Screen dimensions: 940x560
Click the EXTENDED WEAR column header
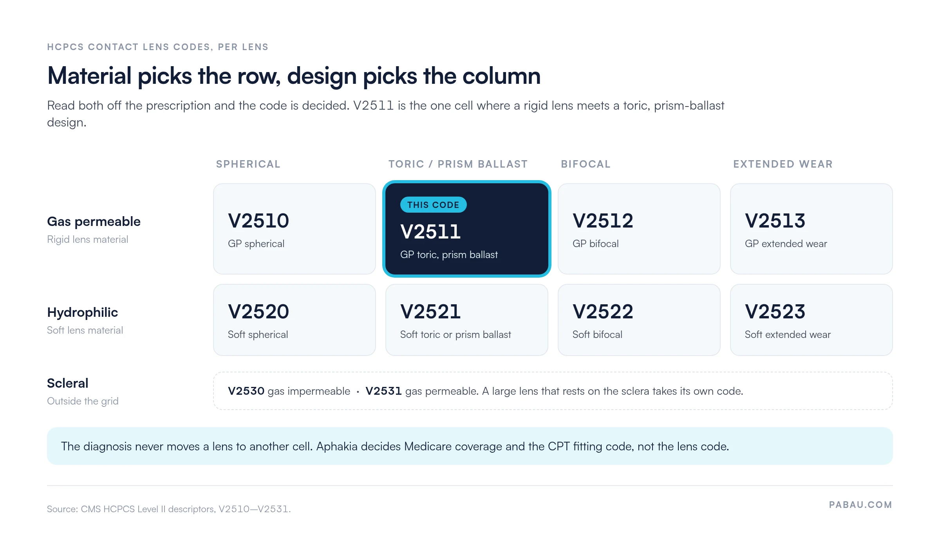783,164
